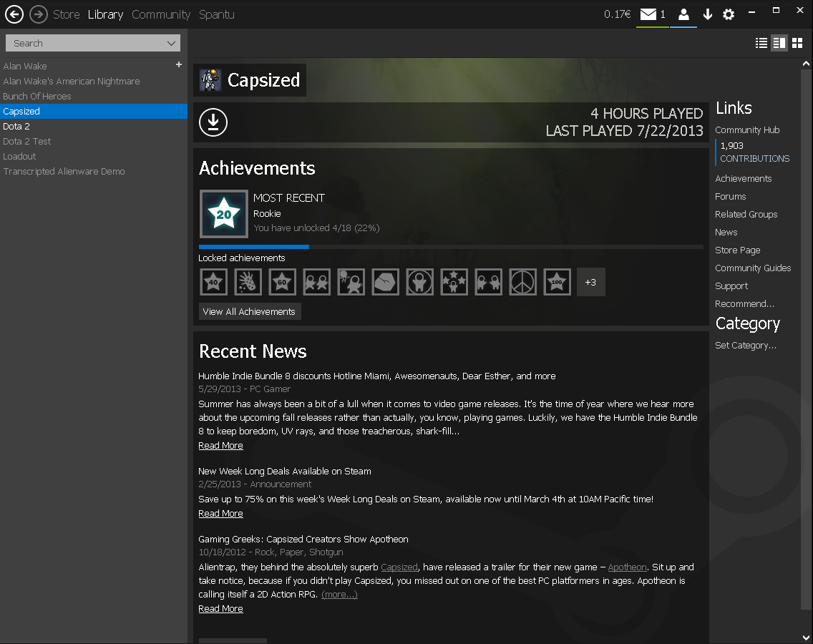Click the locked rock achievement icon
The image size is (813, 644).
tap(385, 282)
